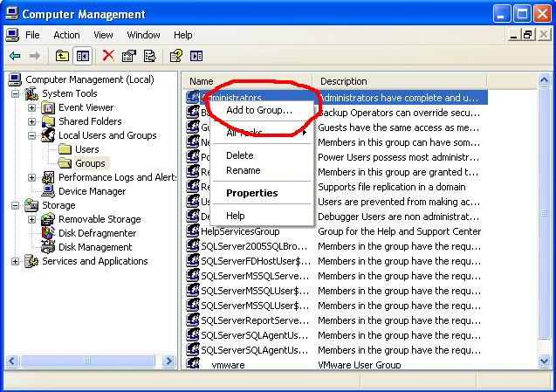Open the Help menu in the menu bar
Image resolution: width=556 pixels, height=392 pixels.
(183, 35)
